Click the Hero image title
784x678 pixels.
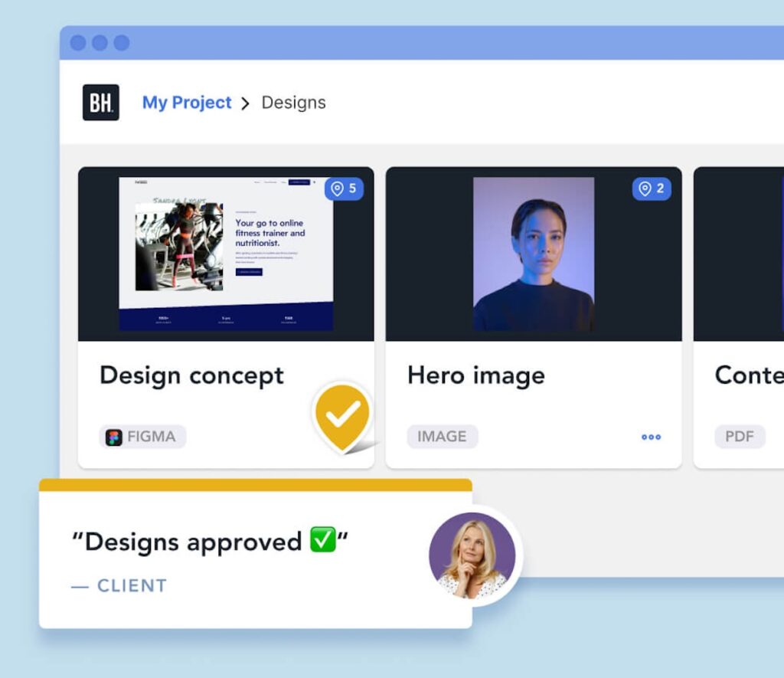(x=476, y=376)
